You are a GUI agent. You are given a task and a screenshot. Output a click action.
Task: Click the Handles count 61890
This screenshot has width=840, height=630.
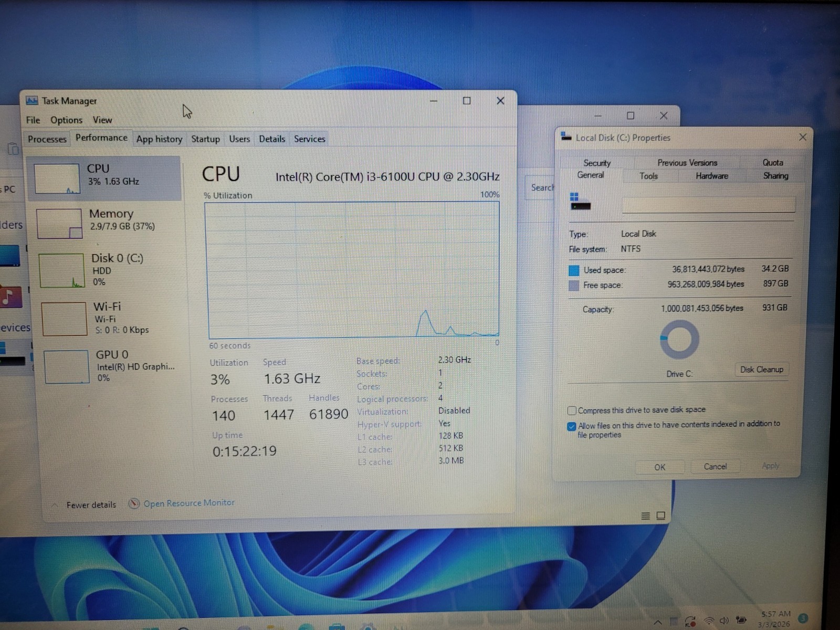click(328, 414)
